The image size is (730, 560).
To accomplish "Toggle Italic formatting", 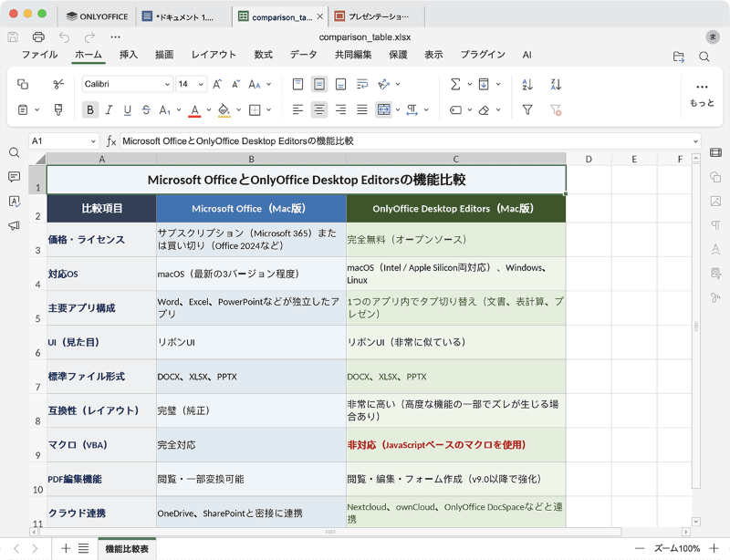I will [x=109, y=109].
